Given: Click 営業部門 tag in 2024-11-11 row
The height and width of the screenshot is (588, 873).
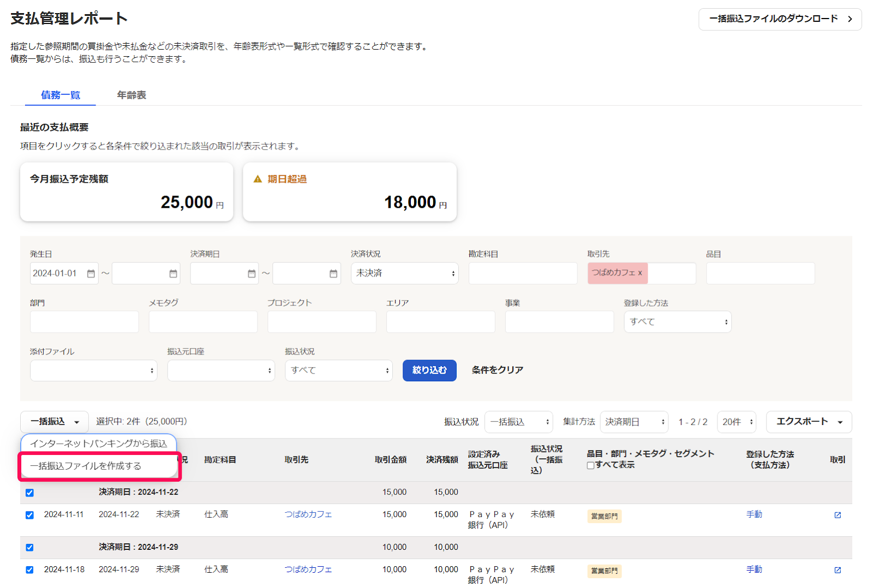Looking at the screenshot, I should [605, 516].
